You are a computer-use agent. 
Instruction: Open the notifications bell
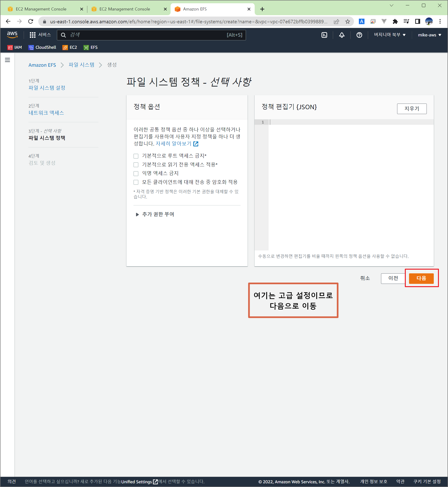(342, 35)
